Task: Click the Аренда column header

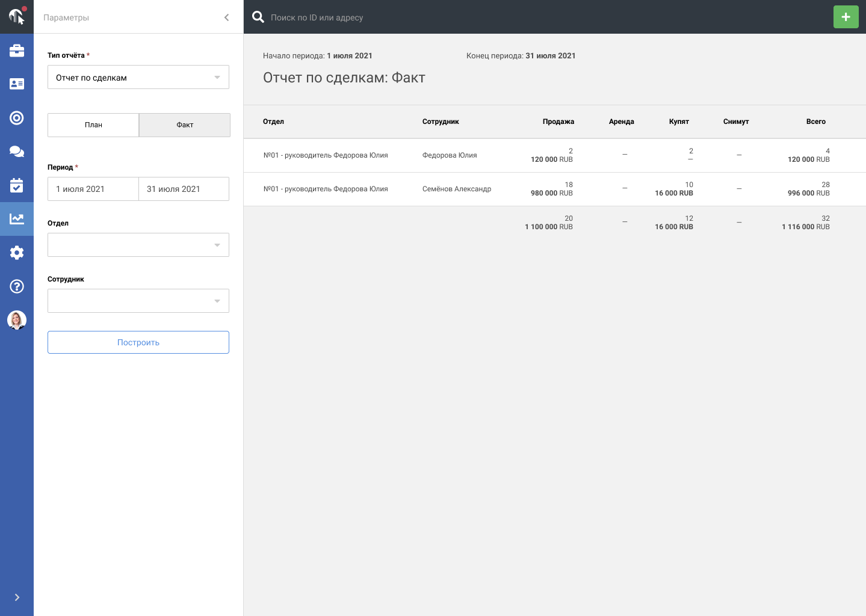Action: tap(622, 122)
